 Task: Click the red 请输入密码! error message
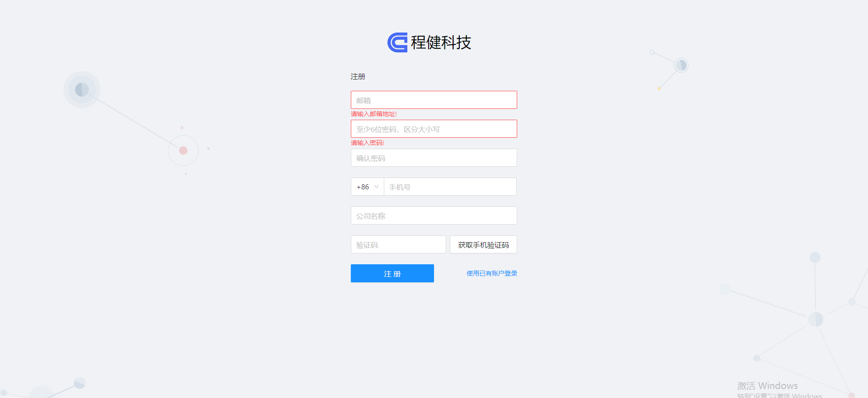368,143
